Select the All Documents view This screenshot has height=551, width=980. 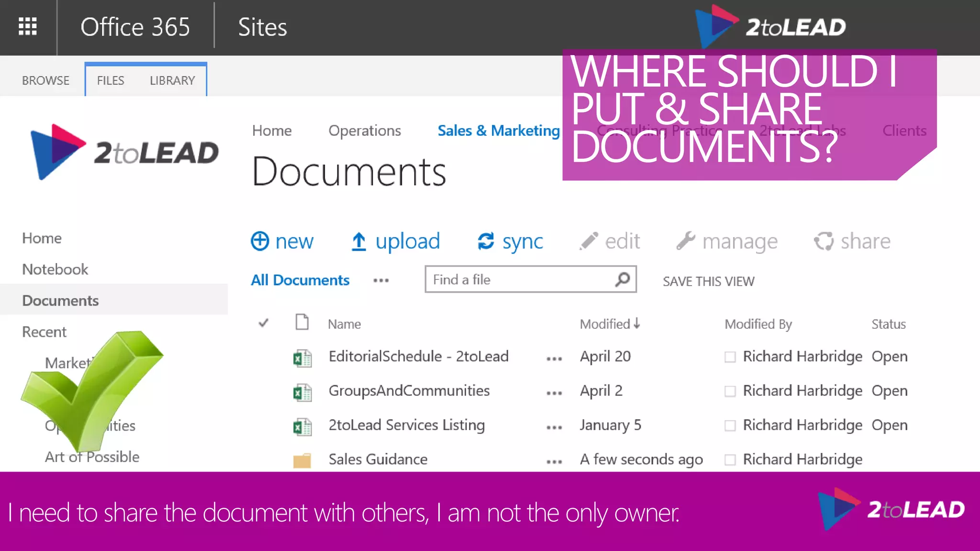coord(300,280)
